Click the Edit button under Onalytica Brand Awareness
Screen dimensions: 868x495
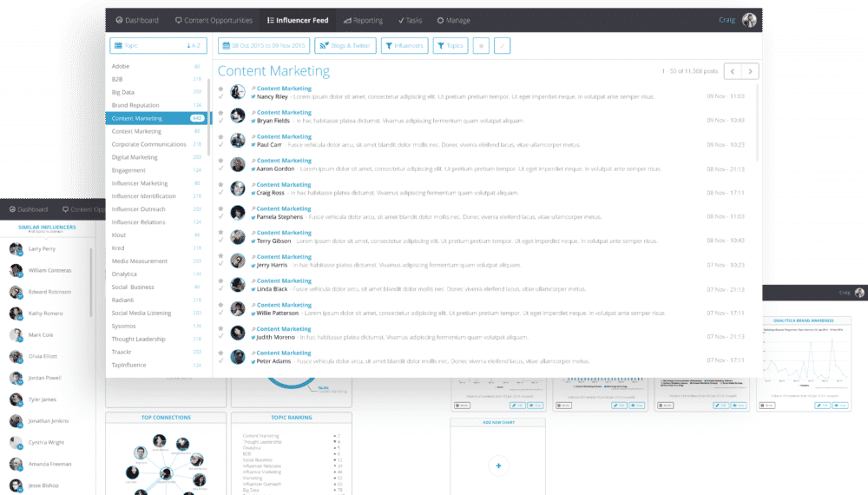pyautogui.click(x=823, y=405)
